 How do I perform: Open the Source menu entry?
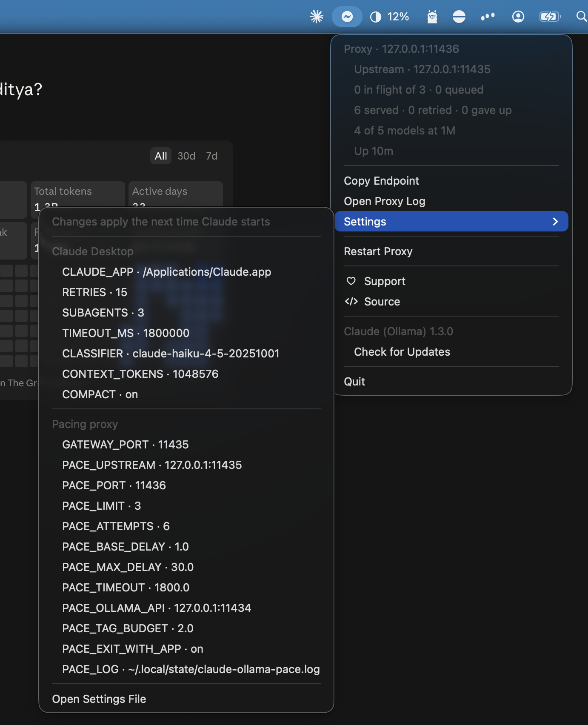451,301
